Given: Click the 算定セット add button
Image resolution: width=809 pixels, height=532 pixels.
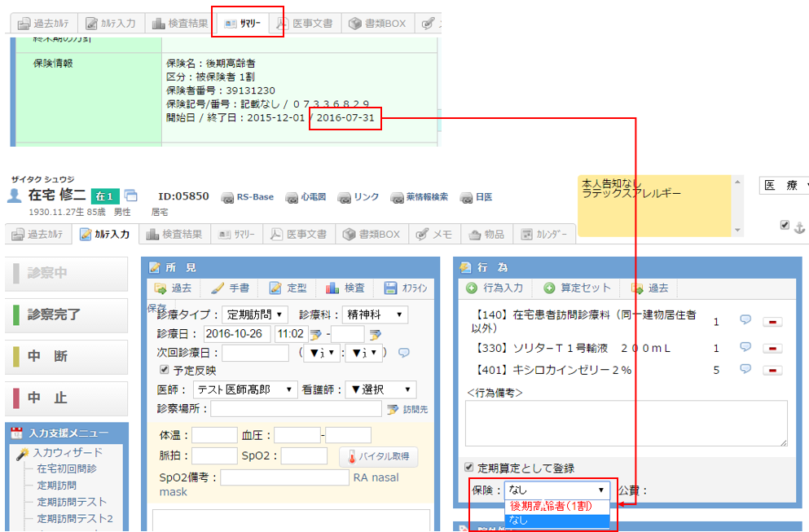Looking at the screenshot, I should coord(577,288).
